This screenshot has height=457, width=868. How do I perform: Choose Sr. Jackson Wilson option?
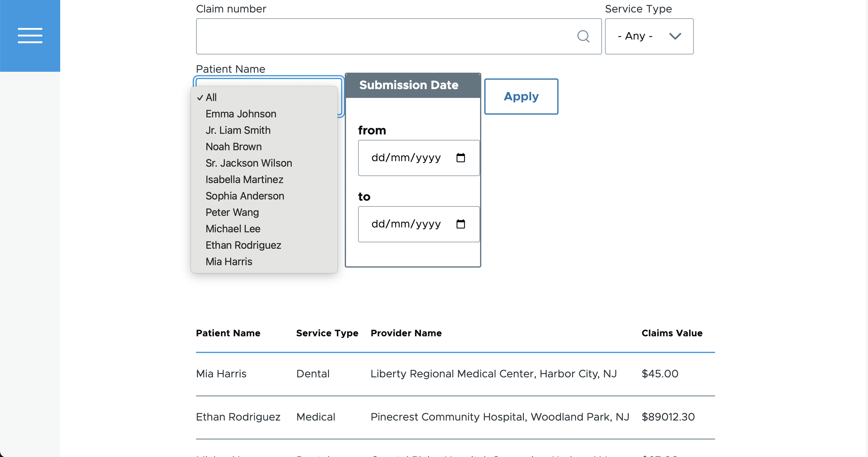[x=249, y=163]
